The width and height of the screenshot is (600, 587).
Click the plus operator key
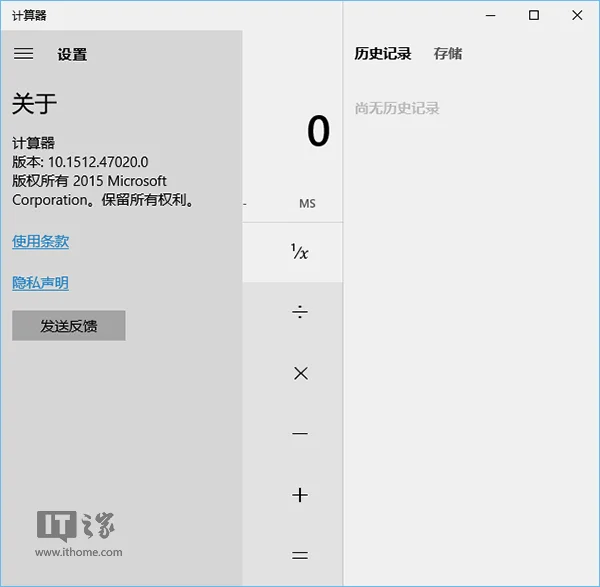[300, 495]
